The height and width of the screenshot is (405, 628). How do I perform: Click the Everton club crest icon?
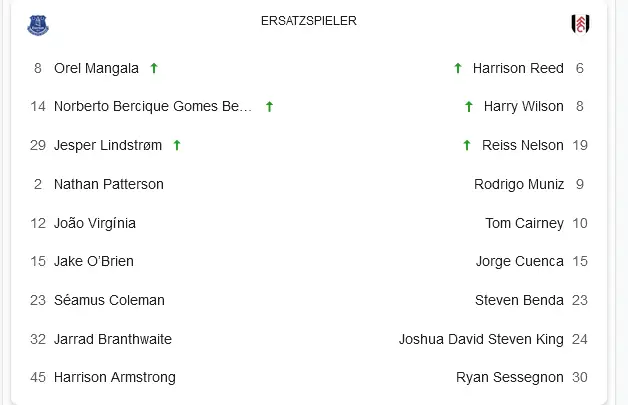pyautogui.click(x=37, y=25)
